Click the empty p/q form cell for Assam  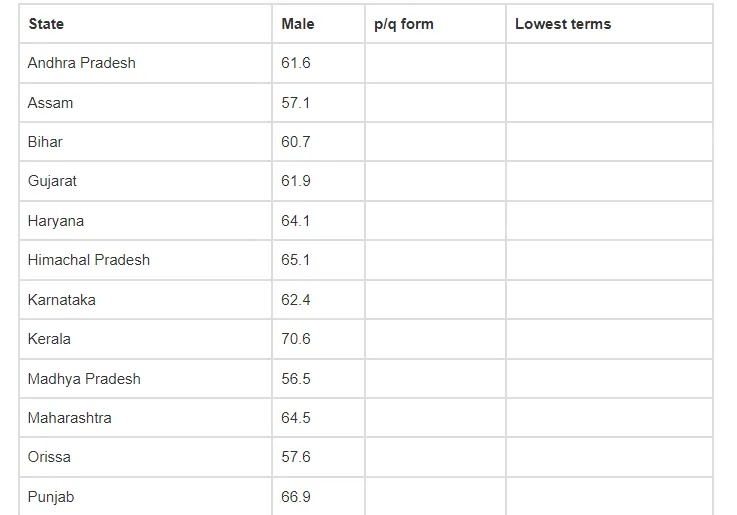pos(435,103)
